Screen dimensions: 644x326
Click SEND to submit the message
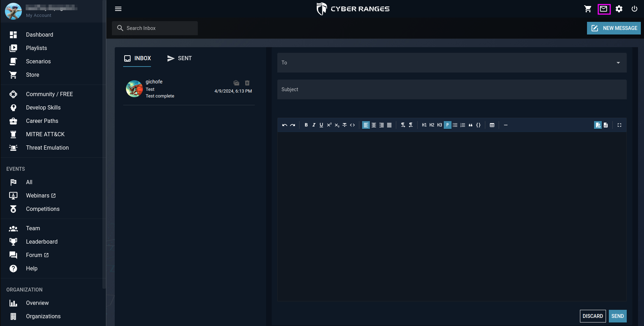(x=617, y=316)
